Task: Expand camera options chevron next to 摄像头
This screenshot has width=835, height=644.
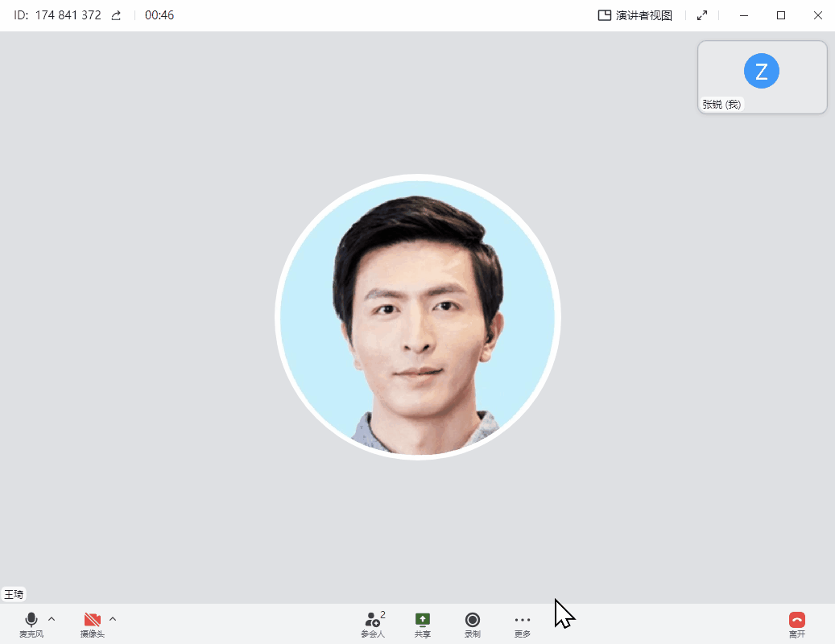Action: [113, 619]
